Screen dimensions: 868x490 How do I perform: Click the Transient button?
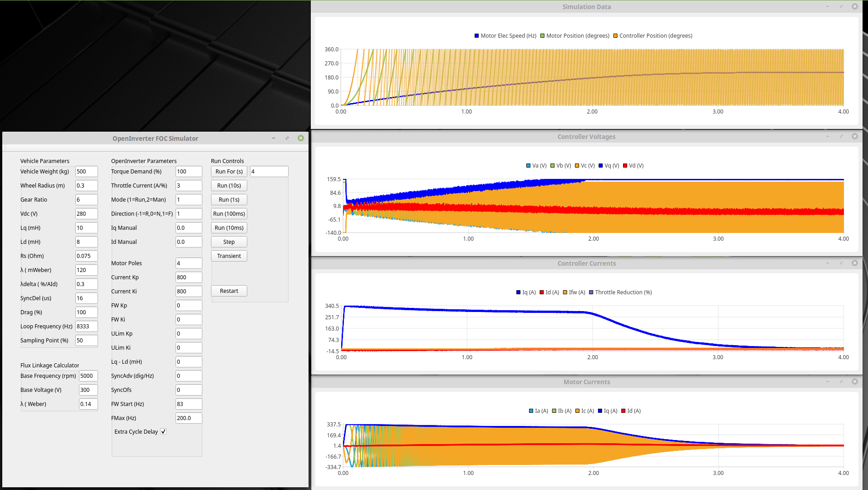coord(229,256)
